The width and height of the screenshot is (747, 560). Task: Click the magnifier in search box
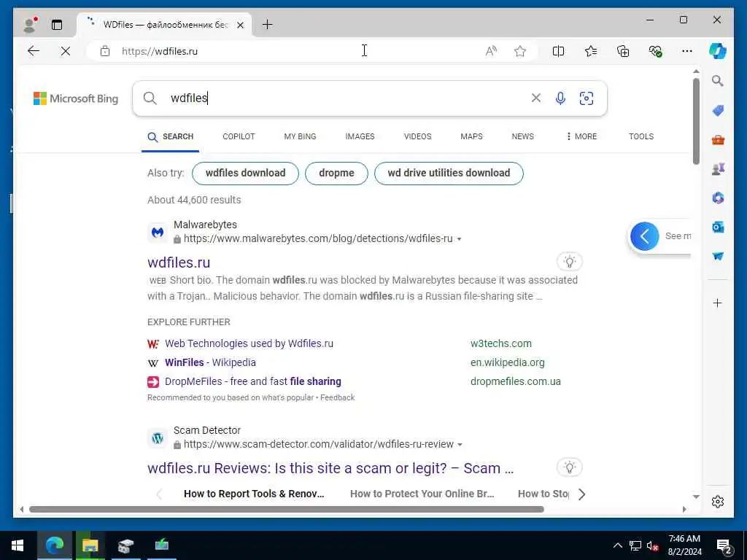click(150, 98)
